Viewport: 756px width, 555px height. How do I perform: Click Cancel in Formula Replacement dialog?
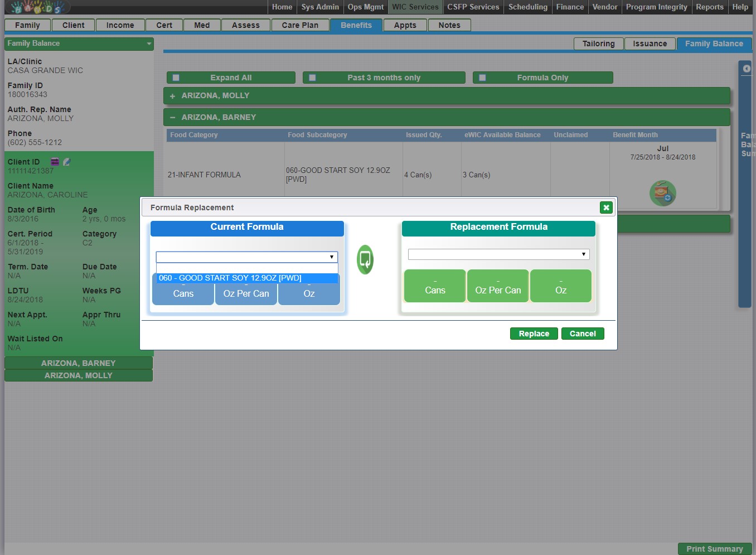(x=582, y=334)
